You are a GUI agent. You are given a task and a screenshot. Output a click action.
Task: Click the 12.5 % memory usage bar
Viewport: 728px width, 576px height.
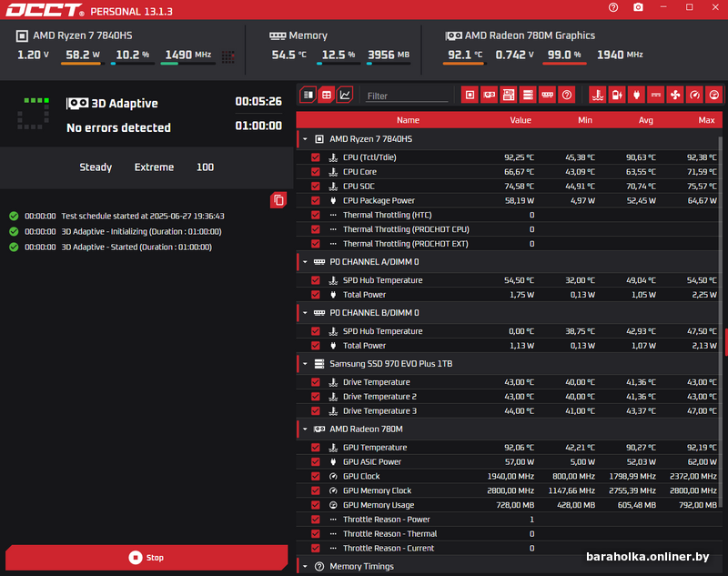[339, 64]
